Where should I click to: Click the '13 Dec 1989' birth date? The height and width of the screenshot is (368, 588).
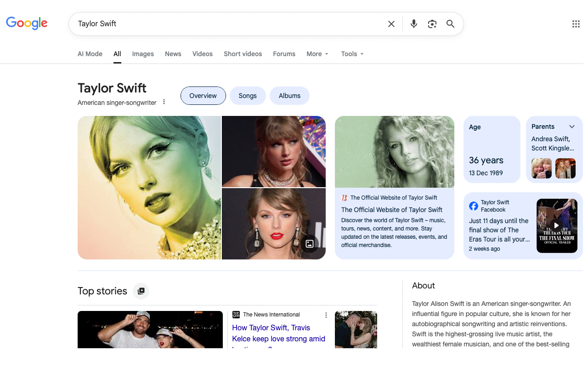(486, 173)
